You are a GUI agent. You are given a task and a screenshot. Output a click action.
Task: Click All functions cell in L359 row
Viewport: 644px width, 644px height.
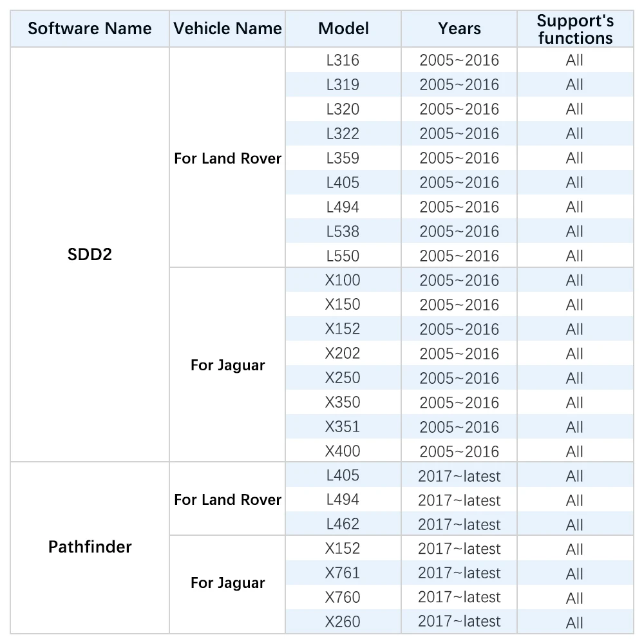click(x=575, y=158)
